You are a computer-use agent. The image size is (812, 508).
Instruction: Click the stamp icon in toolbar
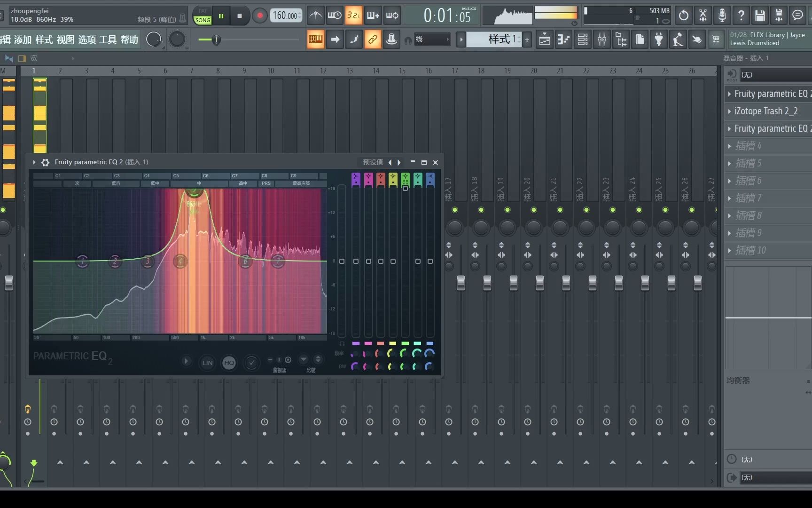(391, 40)
